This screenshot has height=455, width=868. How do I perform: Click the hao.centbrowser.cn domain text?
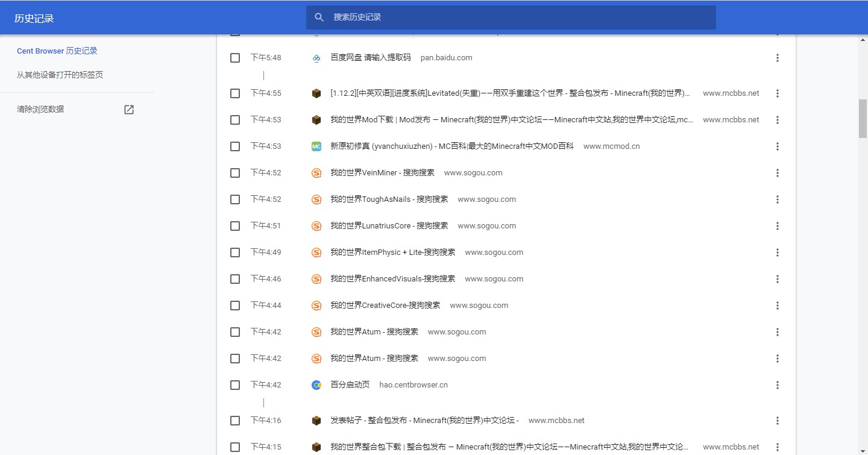[x=414, y=385]
